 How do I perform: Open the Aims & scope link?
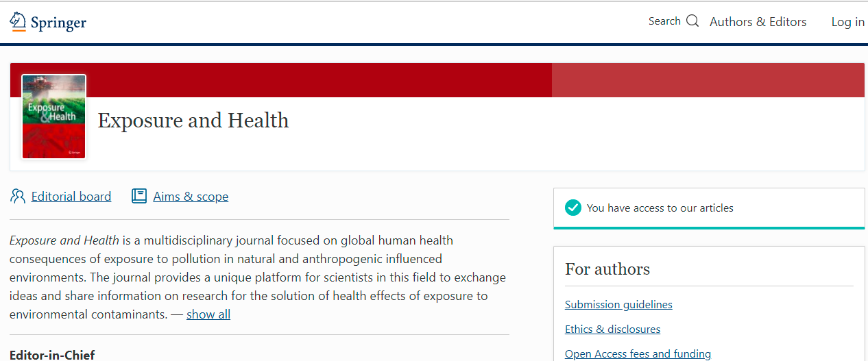[x=191, y=197]
